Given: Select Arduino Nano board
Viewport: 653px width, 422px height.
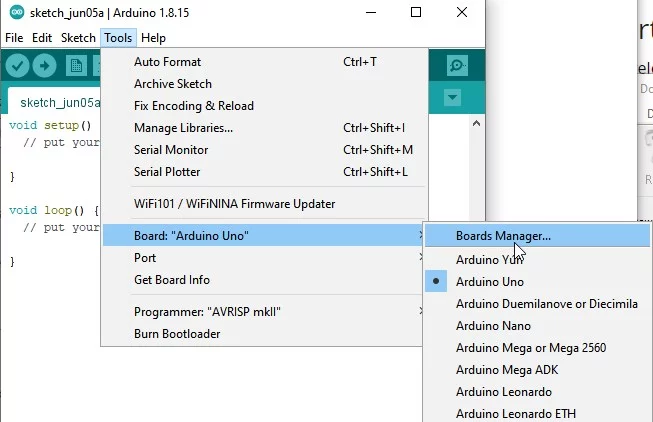Looking at the screenshot, I should coord(538,326).
